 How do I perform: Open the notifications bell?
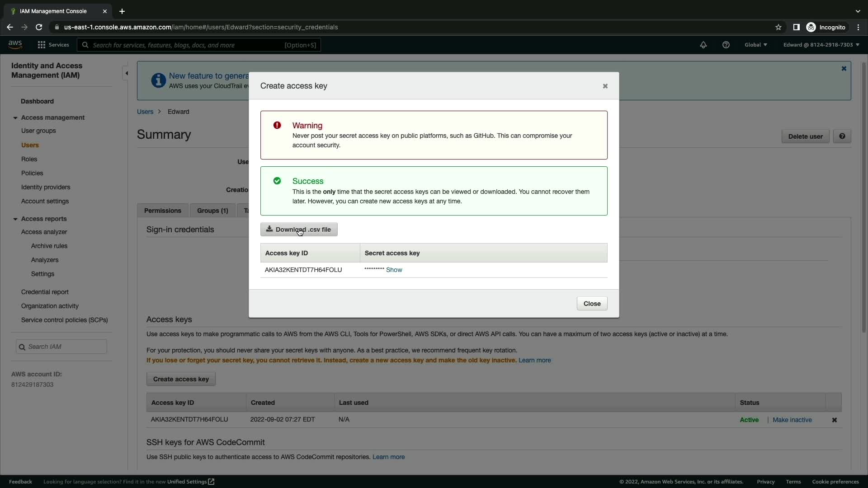703,45
